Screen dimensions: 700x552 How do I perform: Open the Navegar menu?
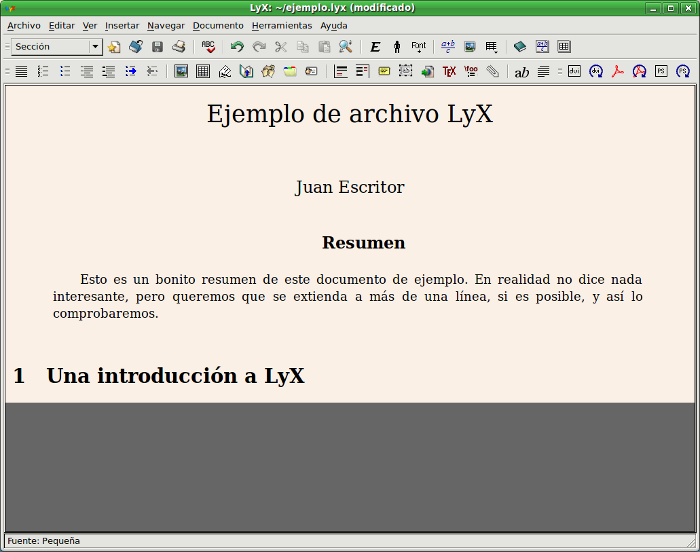166,26
